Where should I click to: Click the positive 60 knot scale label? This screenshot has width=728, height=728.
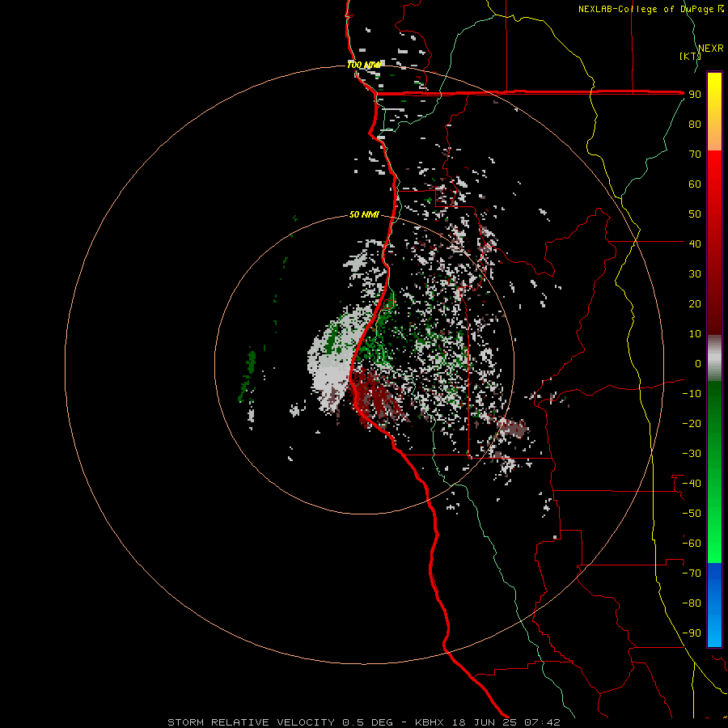coord(695,184)
